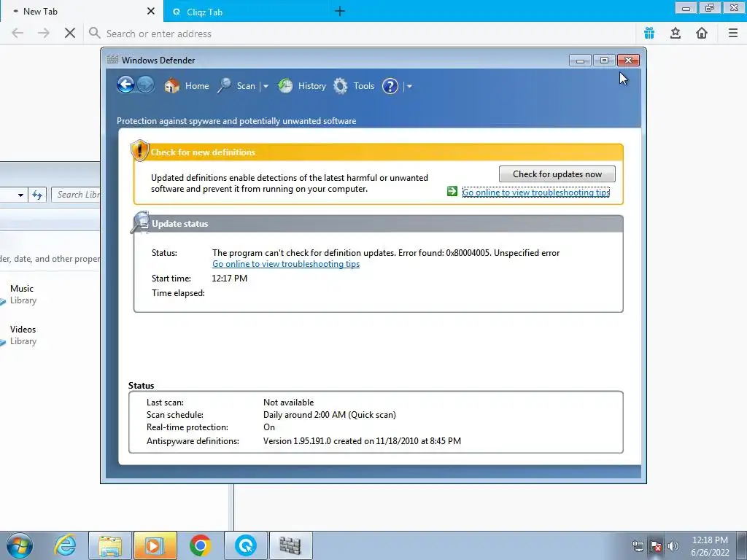Click the Real-time protection On value

coord(269,427)
